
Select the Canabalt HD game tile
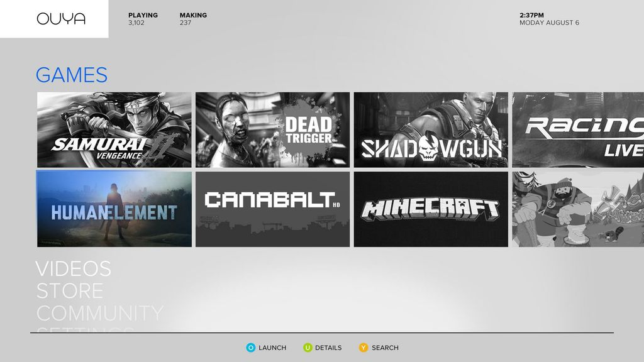[x=272, y=209]
